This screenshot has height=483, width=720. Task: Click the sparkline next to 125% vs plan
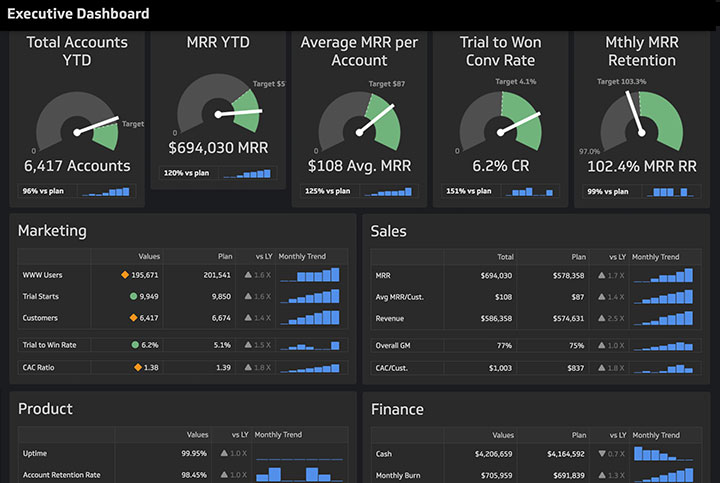pos(388,191)
